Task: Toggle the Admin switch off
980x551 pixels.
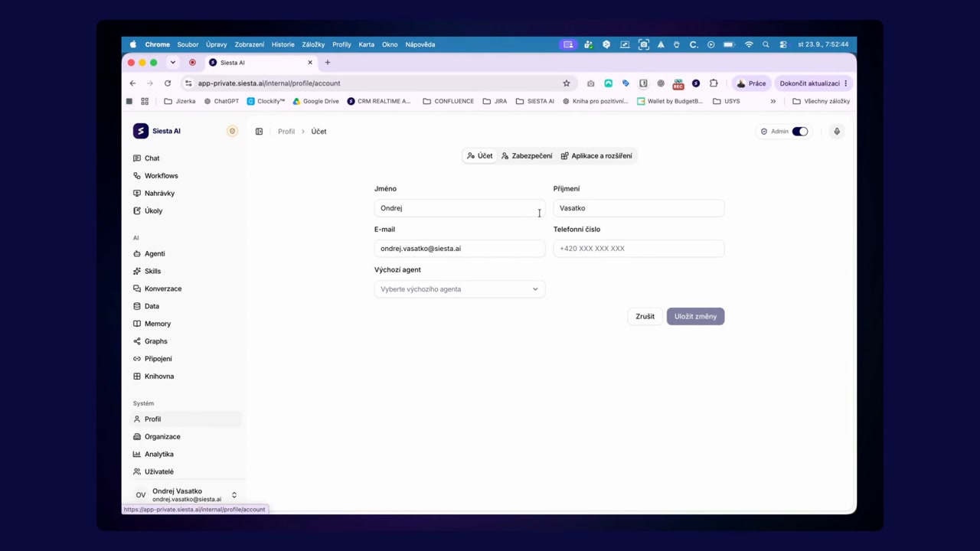Action: [x=800, y=132]
